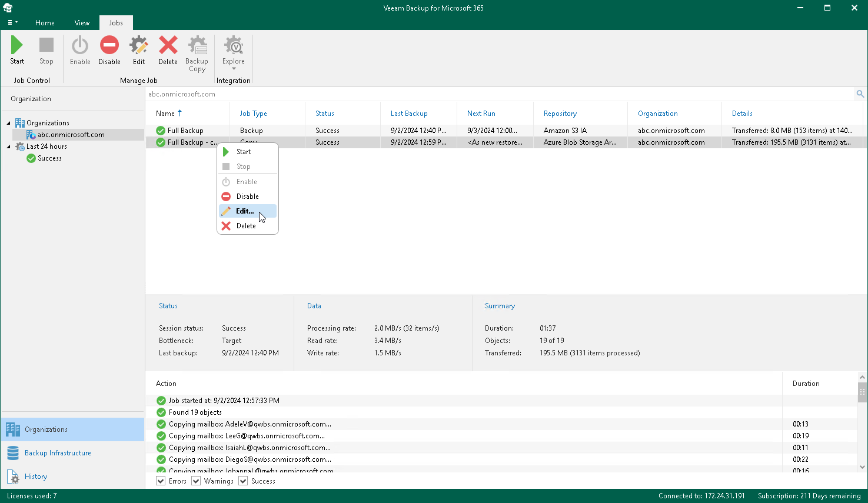The image size is (868, 503).
Task: Sort jobs by the Name column
Action: click(x=188, y=114)
